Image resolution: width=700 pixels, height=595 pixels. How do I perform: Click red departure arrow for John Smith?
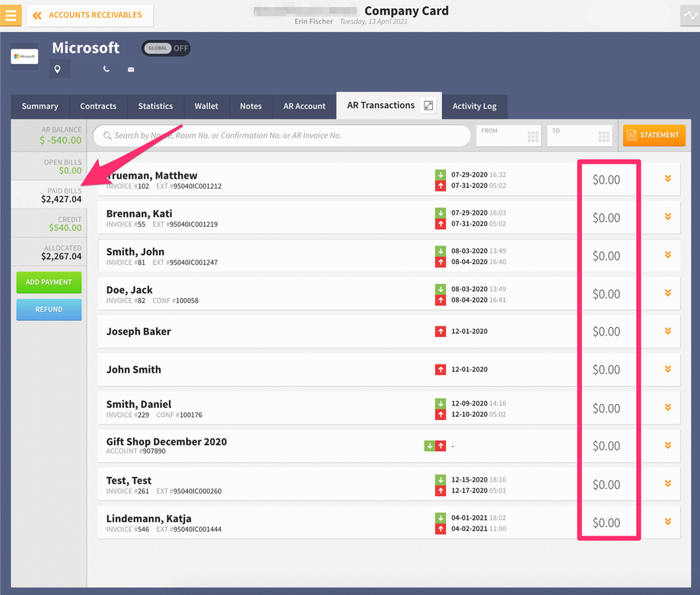441,369
